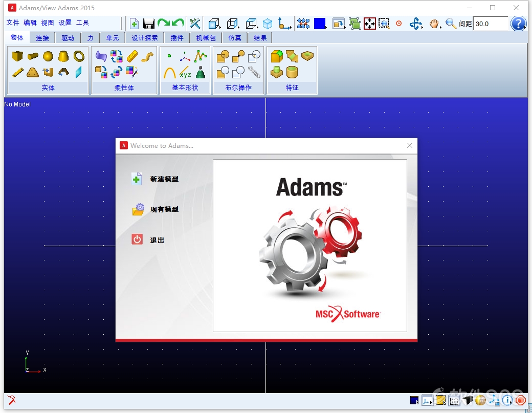Click the yellow ruler-like flexible body icon
Screen dimensions: 532x413
(x=132, y=56)
